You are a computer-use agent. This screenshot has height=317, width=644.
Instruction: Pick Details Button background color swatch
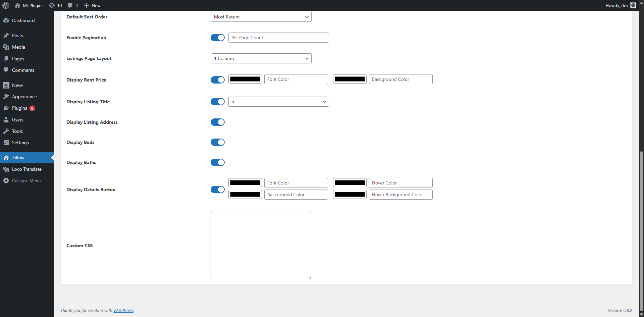pos(245,195)
